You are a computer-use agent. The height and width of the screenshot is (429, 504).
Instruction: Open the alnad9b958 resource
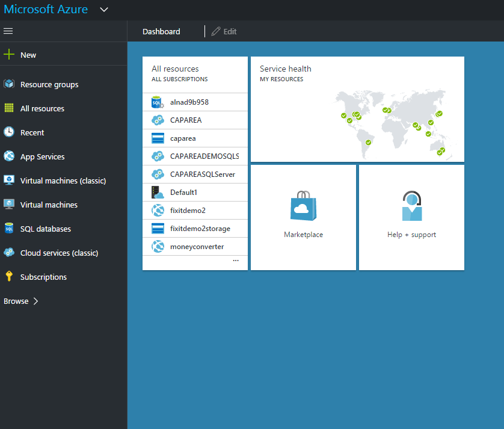point(195,102)
